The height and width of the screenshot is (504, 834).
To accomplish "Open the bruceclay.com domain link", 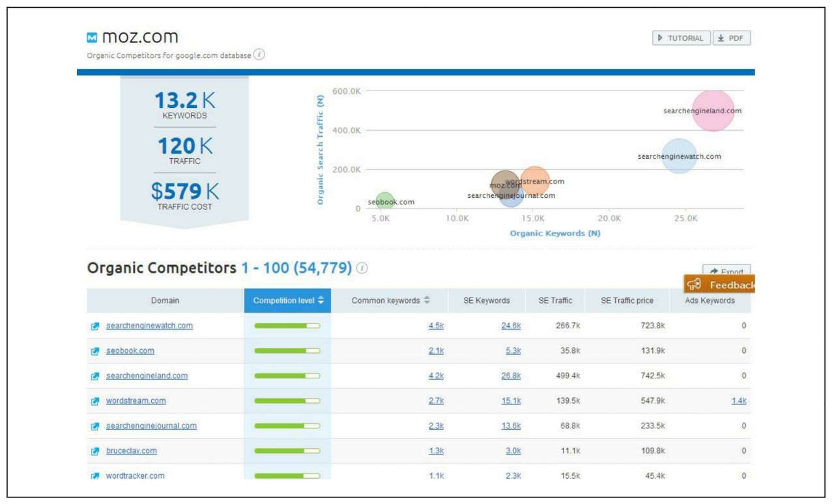I will (x=132, y=451).
